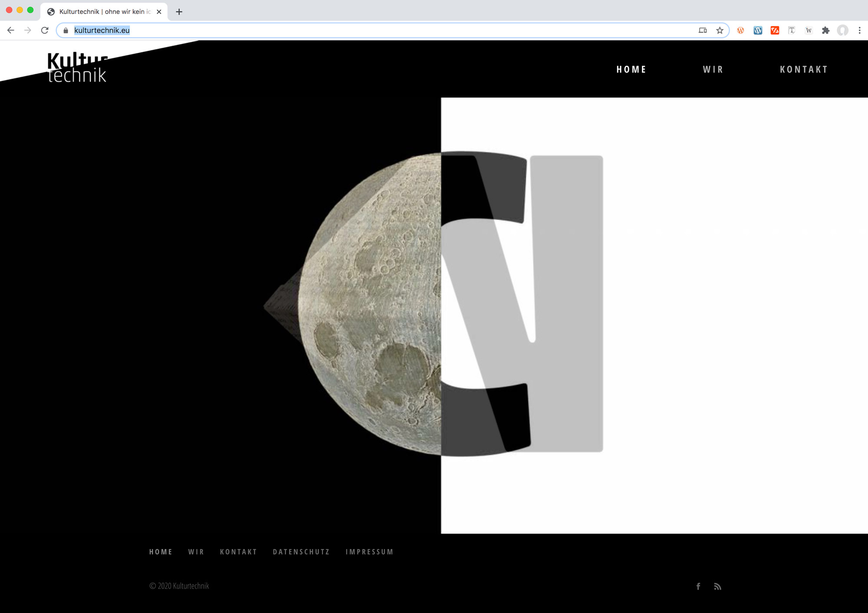The width and height of the screenshot is (868, 613).
Task: Open WIR in top navigation
Action: coord(713,69)
